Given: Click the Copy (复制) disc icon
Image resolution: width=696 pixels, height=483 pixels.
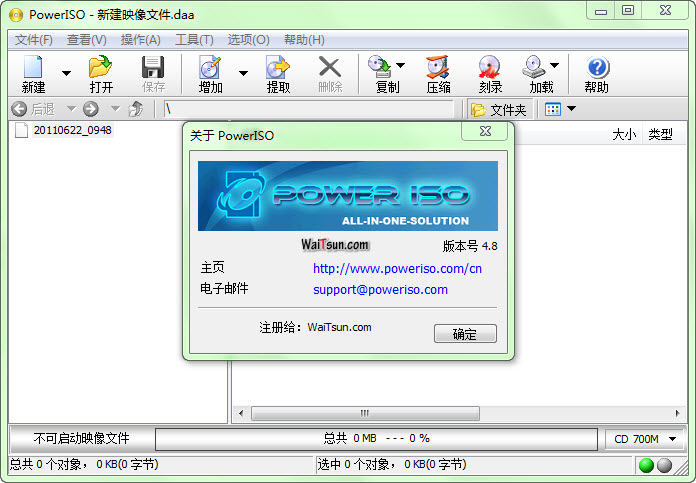Looking at the screenshot, I should tap(381, 68).
